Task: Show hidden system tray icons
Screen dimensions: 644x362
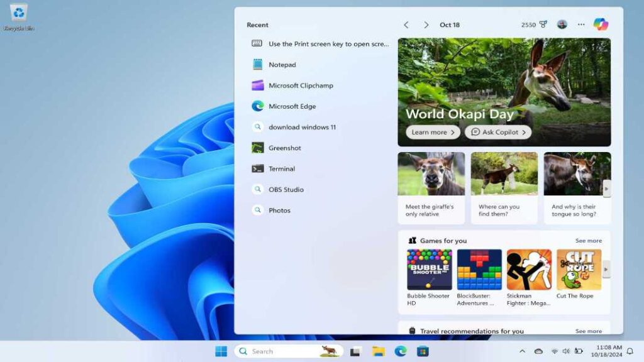Action: 523,351
